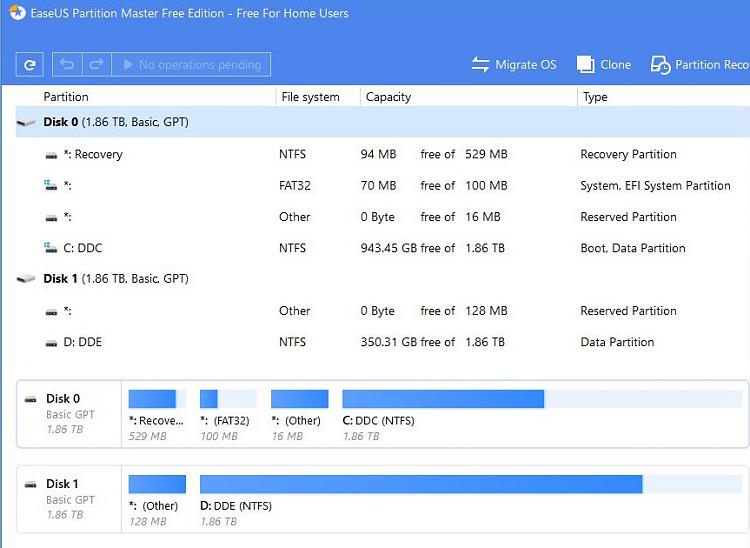
Task: Select the 529 MB Recovery partition bar
Action: (157, 399)
